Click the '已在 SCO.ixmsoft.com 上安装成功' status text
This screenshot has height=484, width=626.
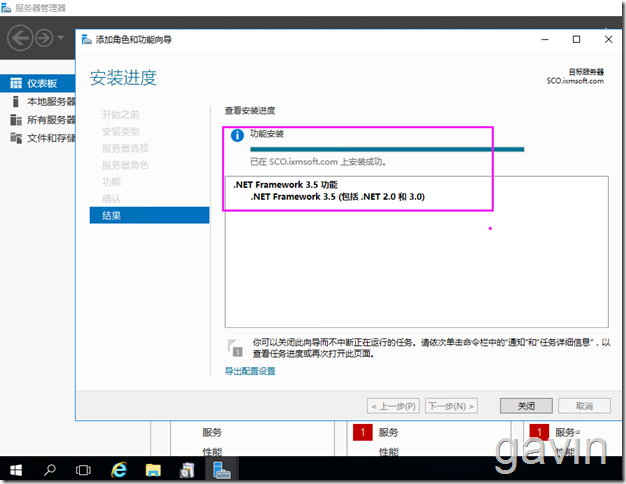(318, 162)
